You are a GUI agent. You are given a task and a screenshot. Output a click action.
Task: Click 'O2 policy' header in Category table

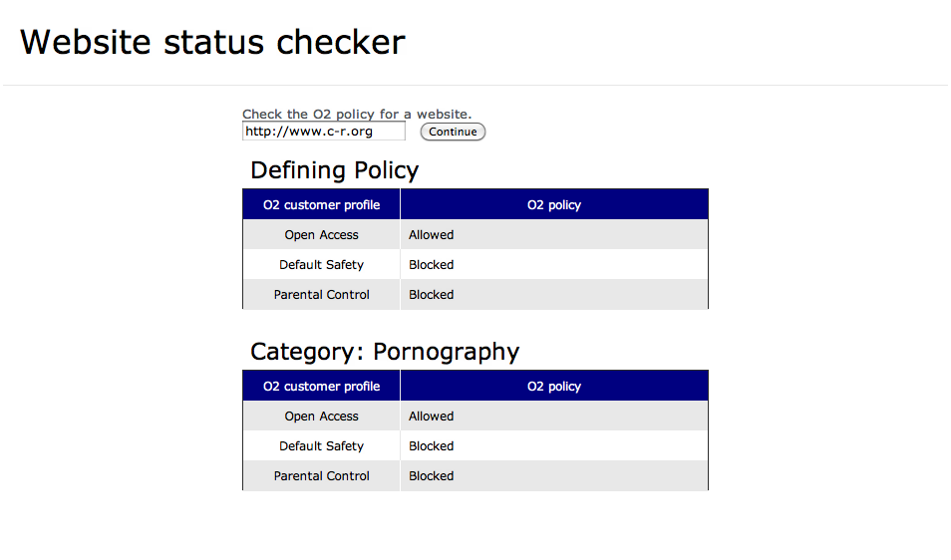click(x=553, y=387)
